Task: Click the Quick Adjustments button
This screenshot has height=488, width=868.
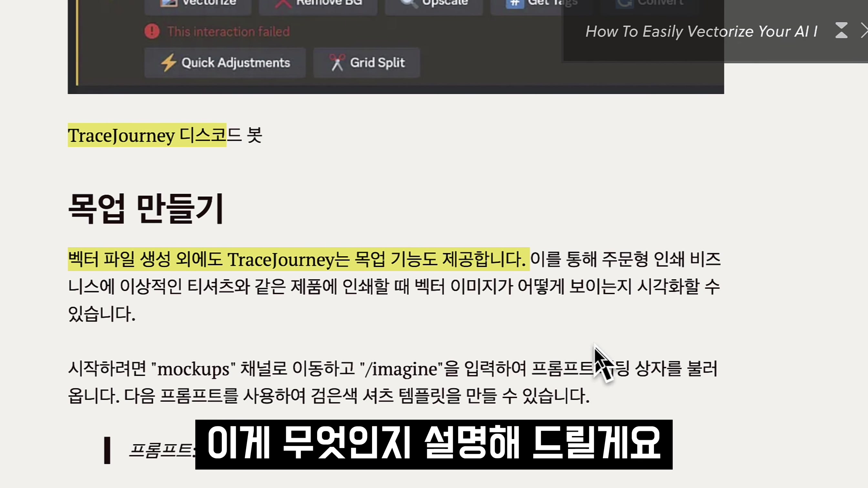Action: pos(225,63)
